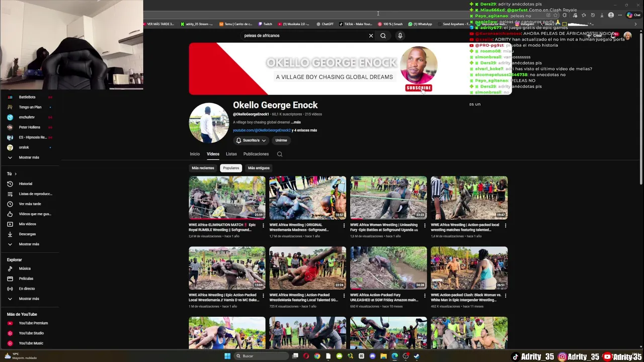Image resolution: width=644 pixels, height=362 pixels.
Task: Open menu for ELIMINATION MATCH video
Action: (x=263, y=225)
